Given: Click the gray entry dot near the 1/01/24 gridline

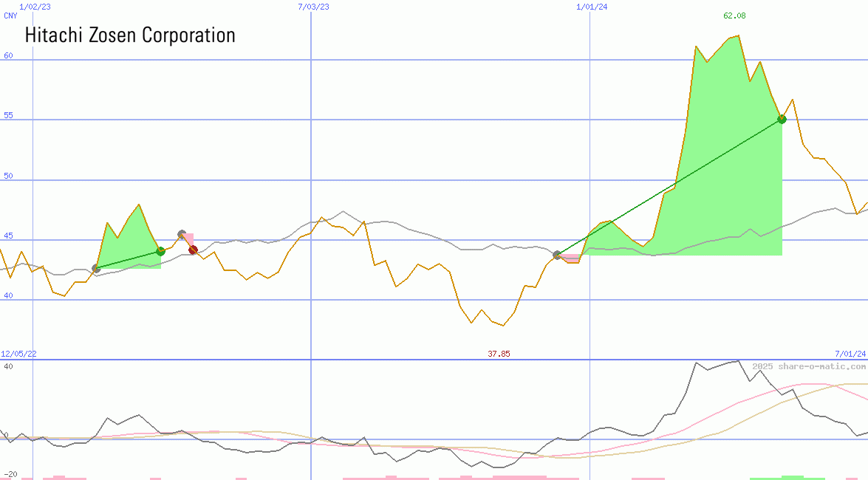Looking at the screenshot, I should (x=556, y=255).
